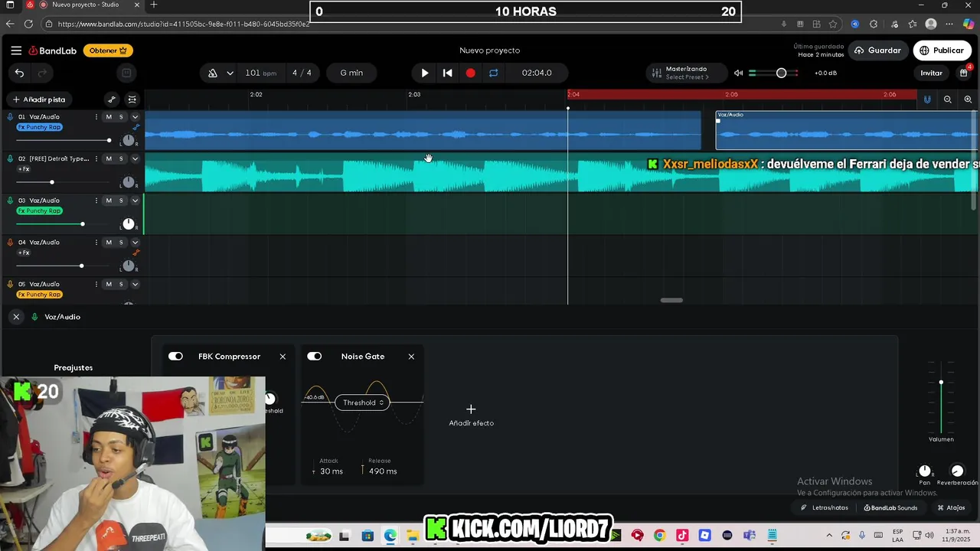980x551 pixels.
Task: Expand track 05 chevron
Action: tap(135, 284)
